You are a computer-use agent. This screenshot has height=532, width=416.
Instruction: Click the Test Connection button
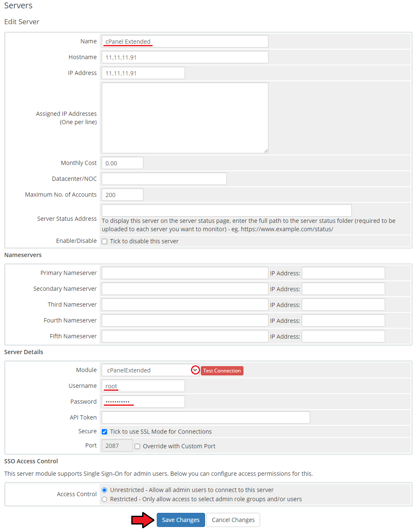(x=222, y=370)
